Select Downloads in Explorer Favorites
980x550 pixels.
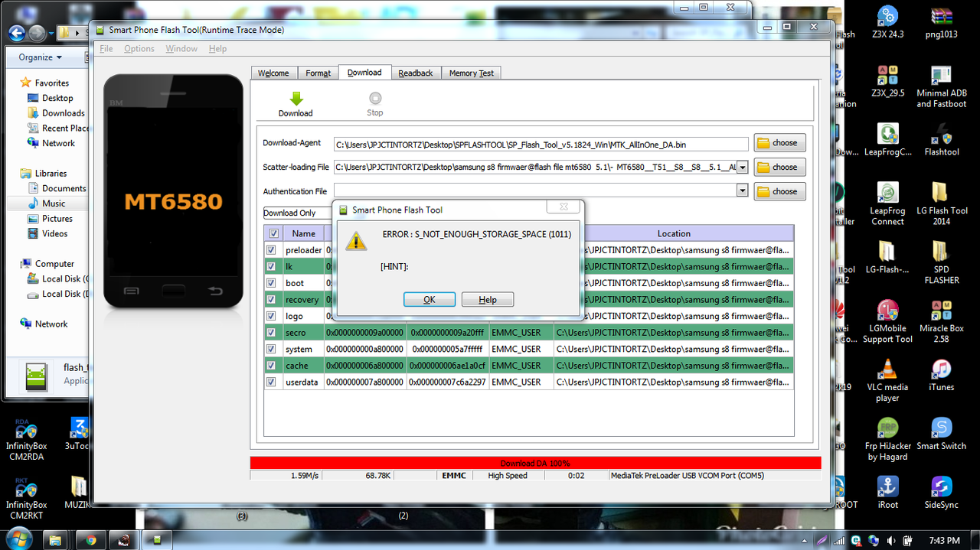coord(63,113)
